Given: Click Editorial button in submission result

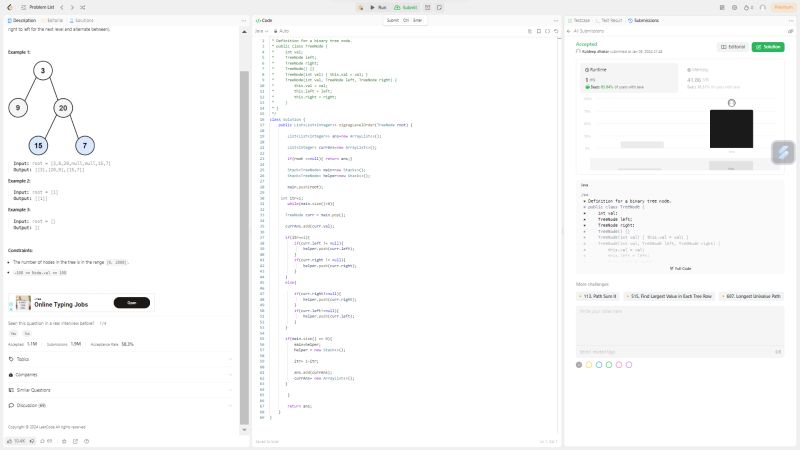Looking at the screenshot, I should (733, 47).
